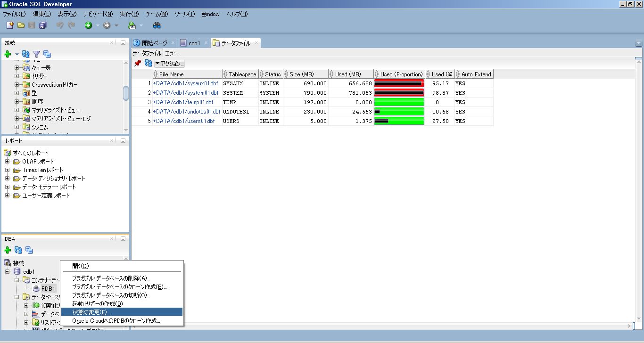Expand the データ・ディクショナリ・レポート folder
644x343 pixels.
pyautogui.click(x=8, y=178)
